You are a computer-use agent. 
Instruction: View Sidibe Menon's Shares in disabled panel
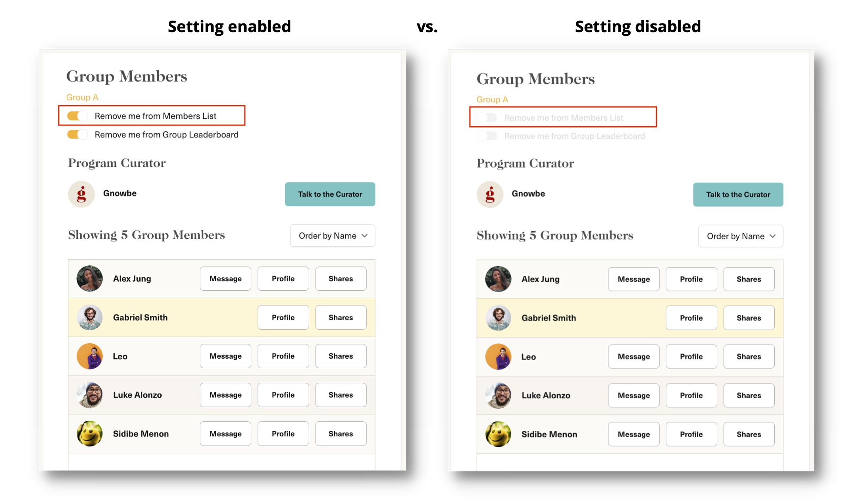[749, 434]
